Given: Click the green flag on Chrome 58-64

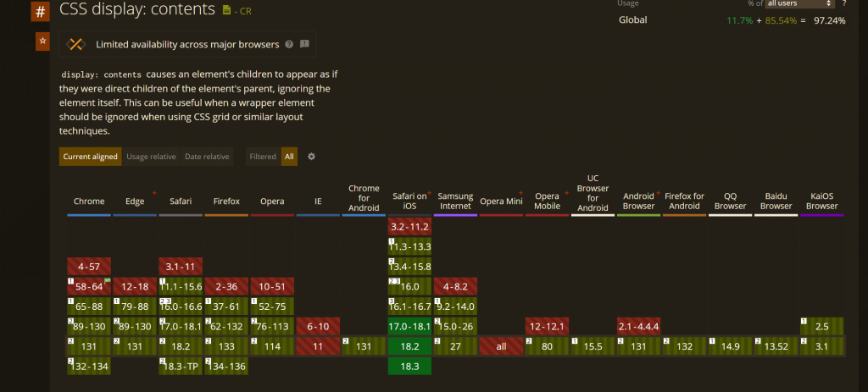Looking at the screenshot, I should pos(108,281).
